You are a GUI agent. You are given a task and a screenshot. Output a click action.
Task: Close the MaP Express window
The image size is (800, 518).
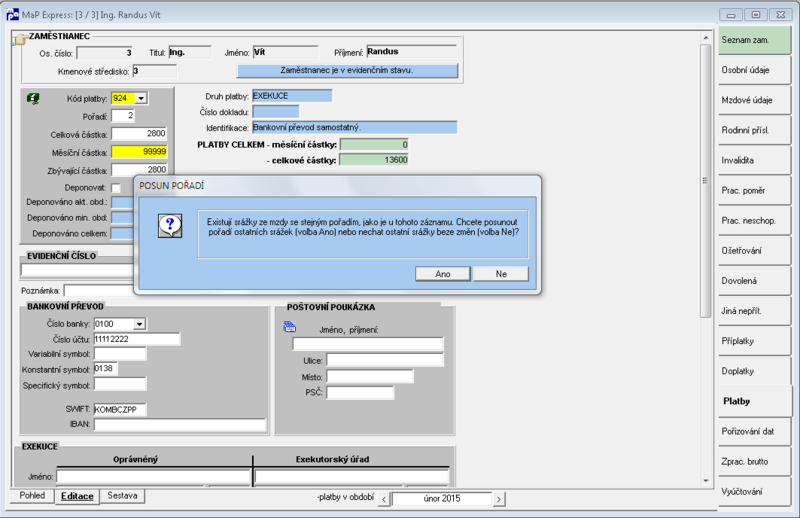tap(781, 15)
